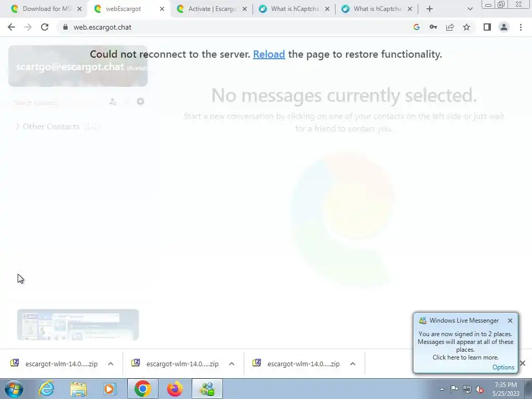Launch Internet Explorer from the taskbar
Screen dimensions: 532x399
tap(46, 389)
